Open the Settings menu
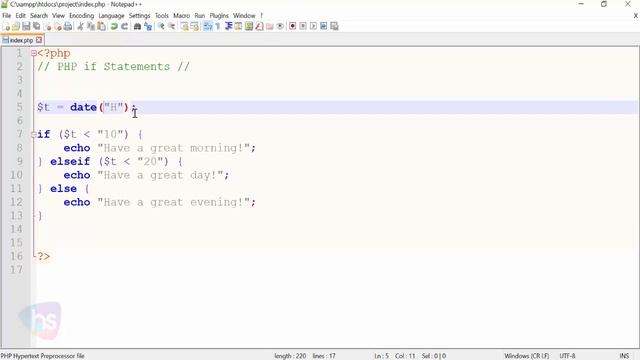The height and width of the screenshot is (360, 640). pos(140,16)
